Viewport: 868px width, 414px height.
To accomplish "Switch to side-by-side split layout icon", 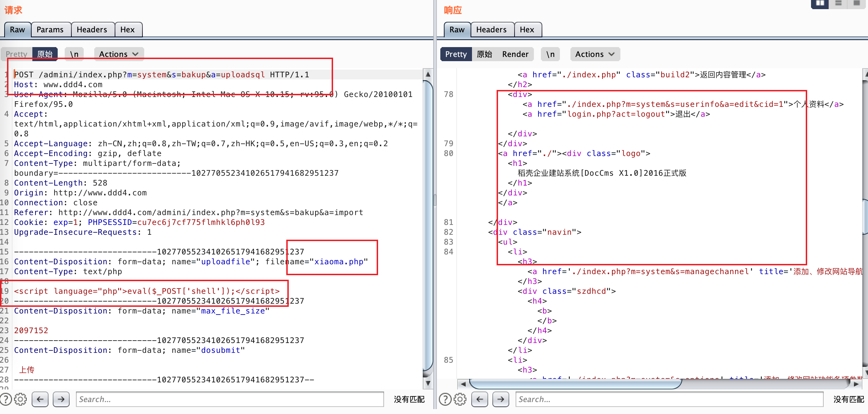I will (820, 4).
